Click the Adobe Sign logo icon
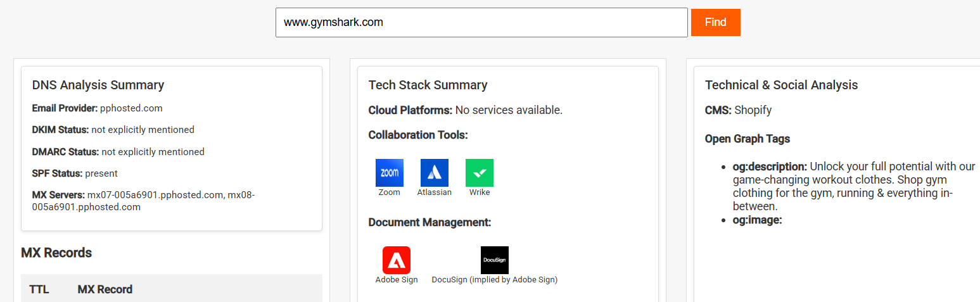Screen dimensions: 980x302 click(x=397, y=260)
